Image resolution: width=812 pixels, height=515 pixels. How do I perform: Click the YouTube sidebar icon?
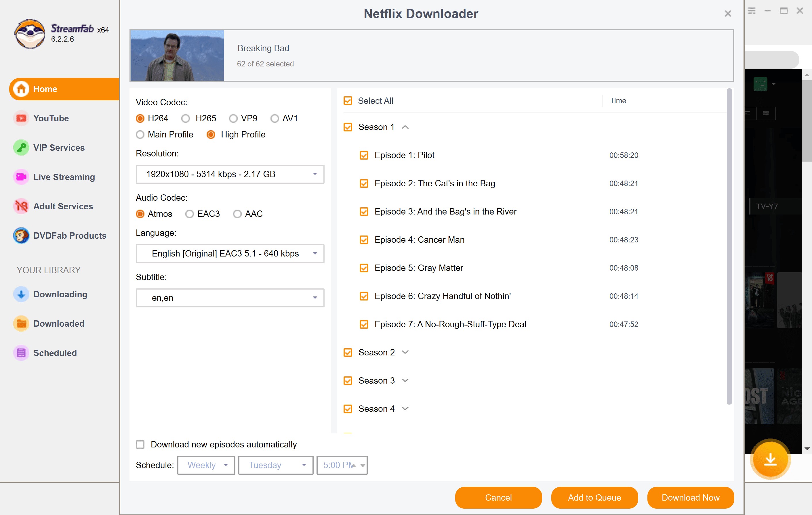pyautogui.click(x=21, y=118)
